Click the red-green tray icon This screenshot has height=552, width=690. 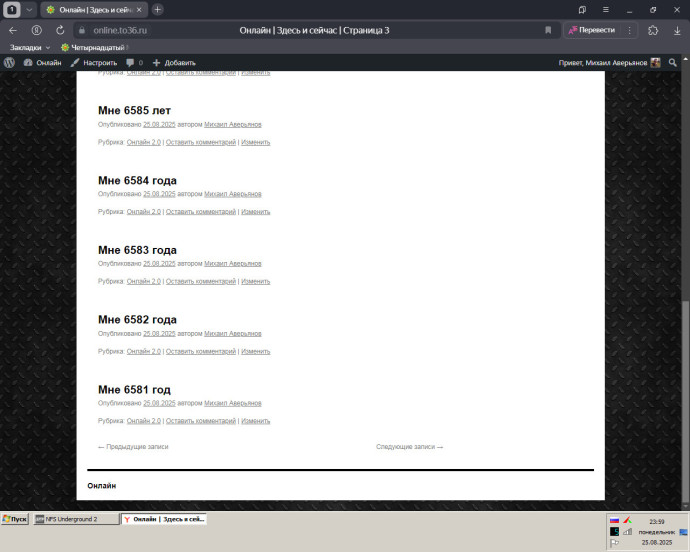point(627,520)
